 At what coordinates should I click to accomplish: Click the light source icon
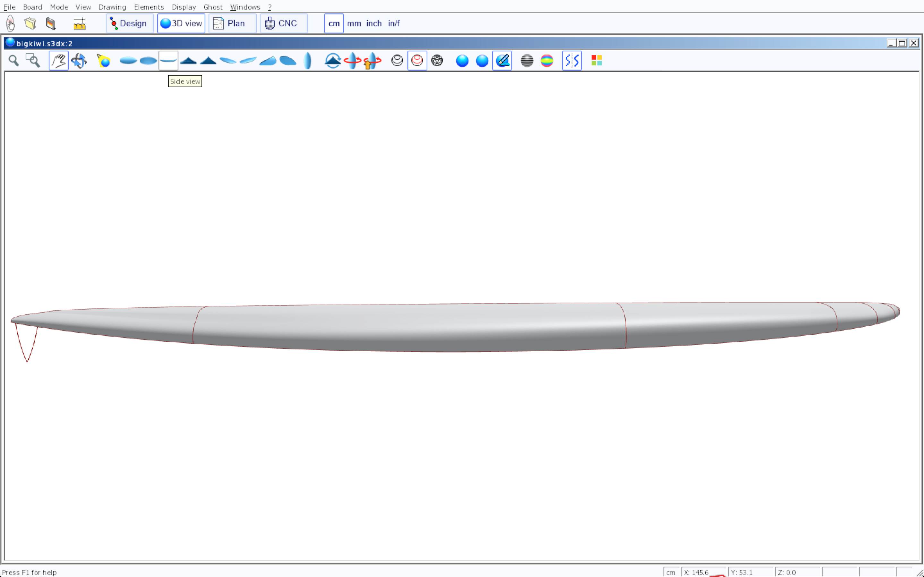point(104,61)
